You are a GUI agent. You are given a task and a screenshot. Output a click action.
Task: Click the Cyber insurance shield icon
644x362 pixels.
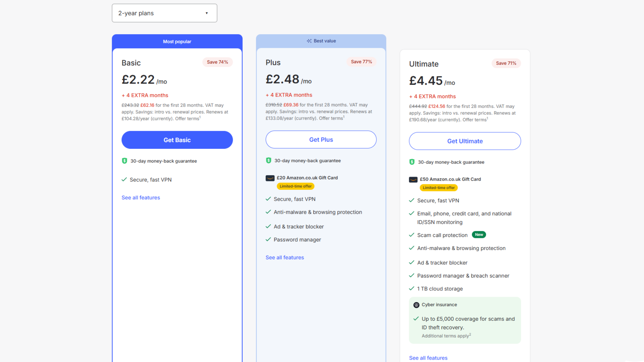[416, 305]
